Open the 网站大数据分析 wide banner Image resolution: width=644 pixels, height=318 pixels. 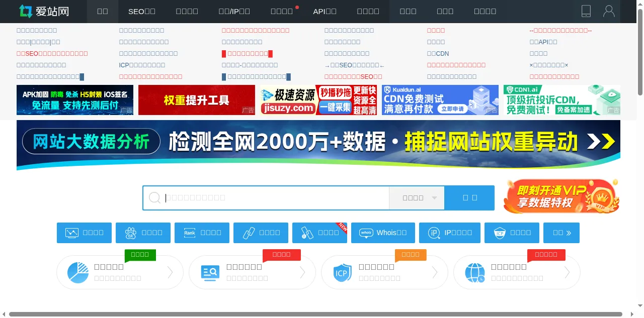click(x=318, y=145)
